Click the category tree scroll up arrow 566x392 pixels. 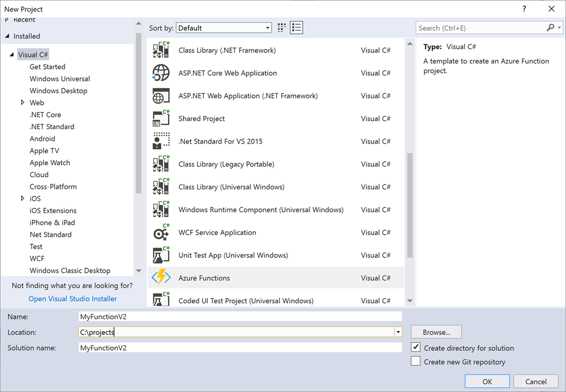click(x=139, y=23)
